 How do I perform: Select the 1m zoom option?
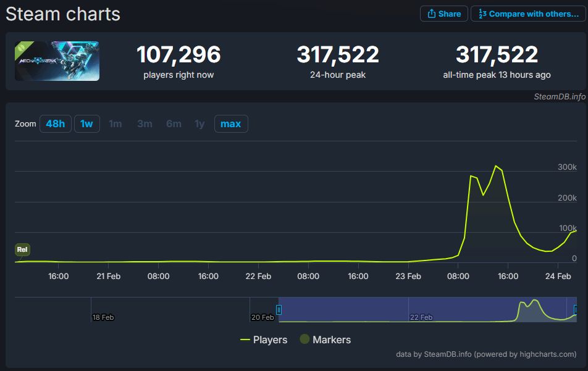click(115, 123)
